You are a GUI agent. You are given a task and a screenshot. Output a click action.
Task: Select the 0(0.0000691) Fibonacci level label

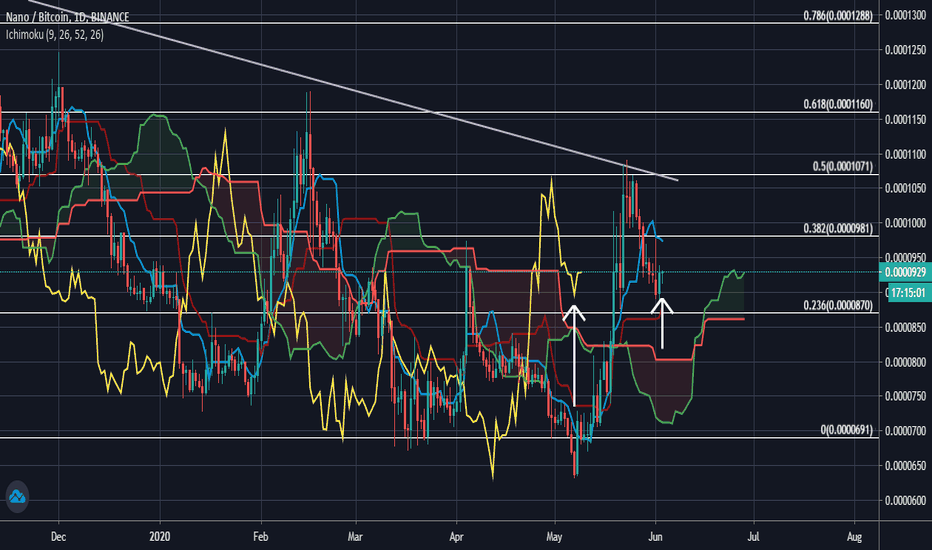846,429
